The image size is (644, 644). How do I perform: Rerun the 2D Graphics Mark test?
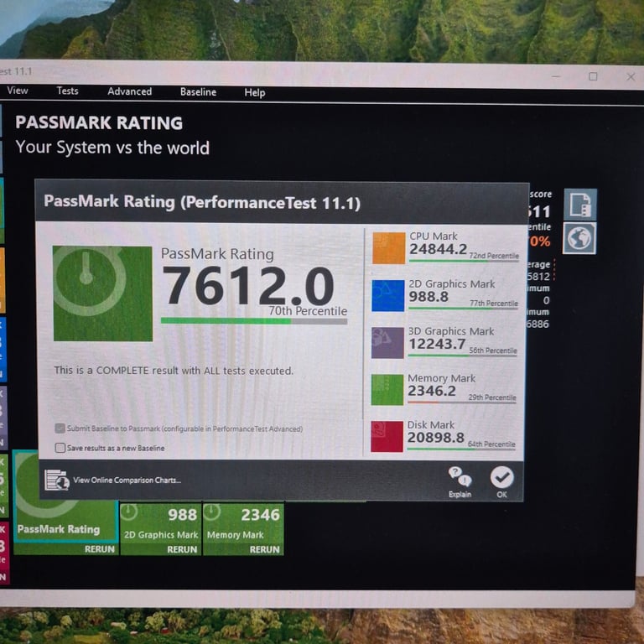182,549
